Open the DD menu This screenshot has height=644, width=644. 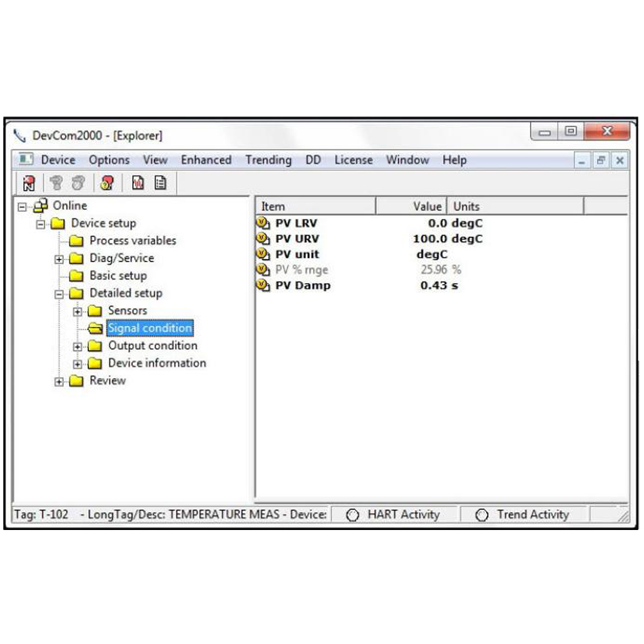pyautogui.click(x=313, y=160)
